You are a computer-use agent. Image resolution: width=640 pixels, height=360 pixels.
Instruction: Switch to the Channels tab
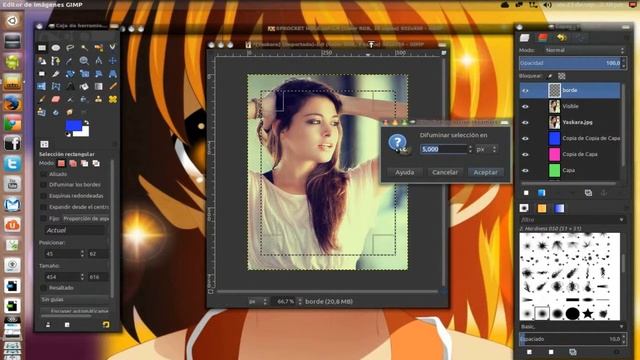coord(543,38)
